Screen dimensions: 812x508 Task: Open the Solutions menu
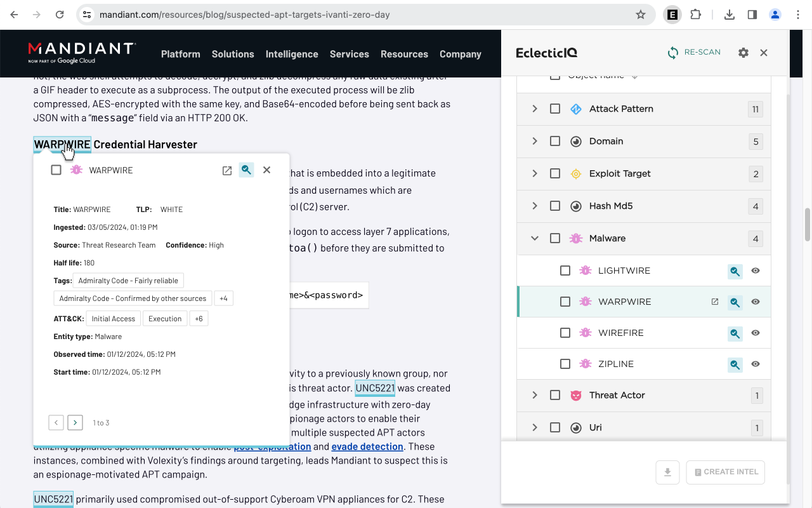click(233, 54)
